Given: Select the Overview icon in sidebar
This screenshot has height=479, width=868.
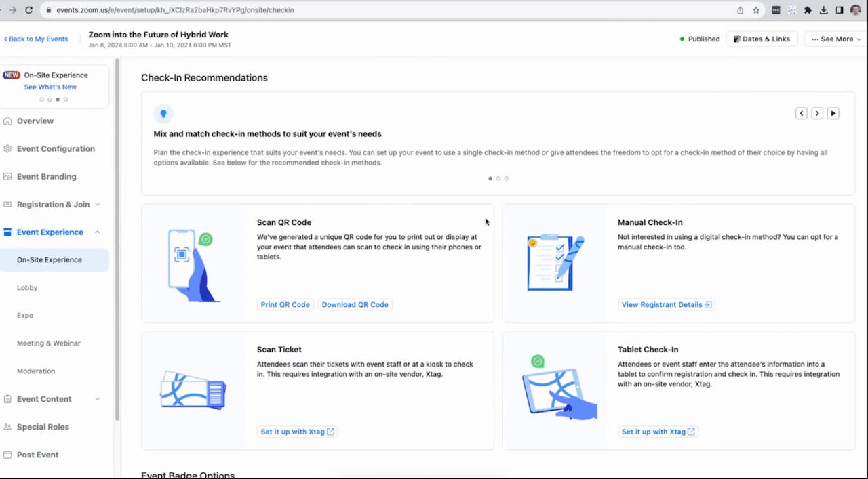Looking at the screenshot, I should [8, 121].
